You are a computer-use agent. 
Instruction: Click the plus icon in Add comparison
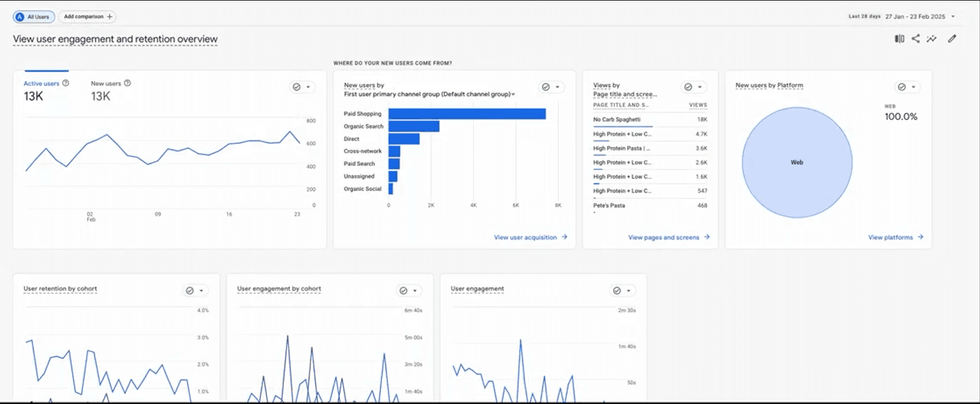coord(109,17)
